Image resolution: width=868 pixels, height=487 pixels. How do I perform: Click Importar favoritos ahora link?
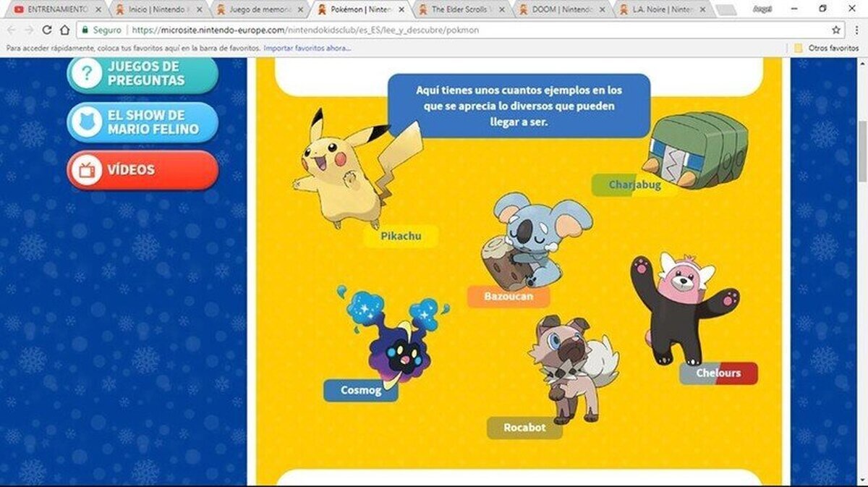coord(307,48)
